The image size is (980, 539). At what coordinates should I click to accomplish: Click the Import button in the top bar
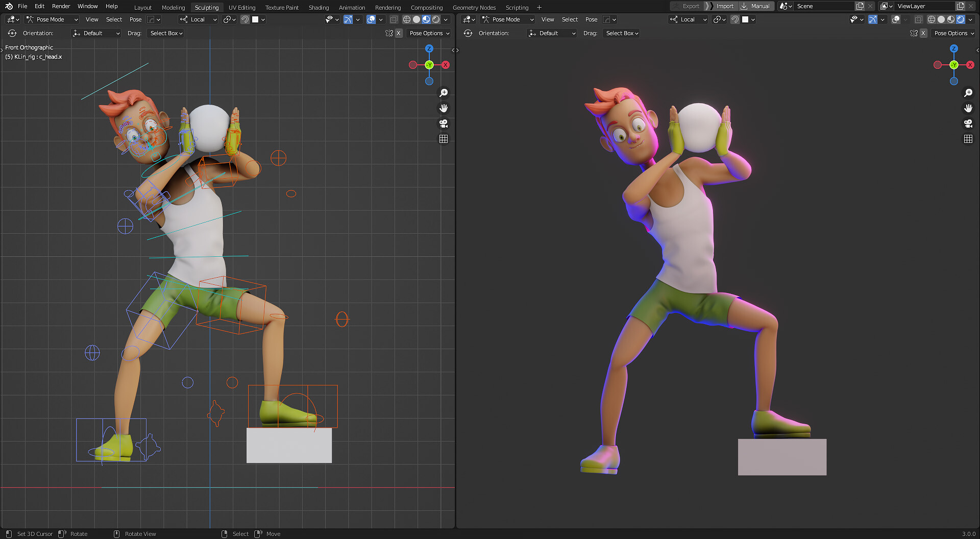724,6
